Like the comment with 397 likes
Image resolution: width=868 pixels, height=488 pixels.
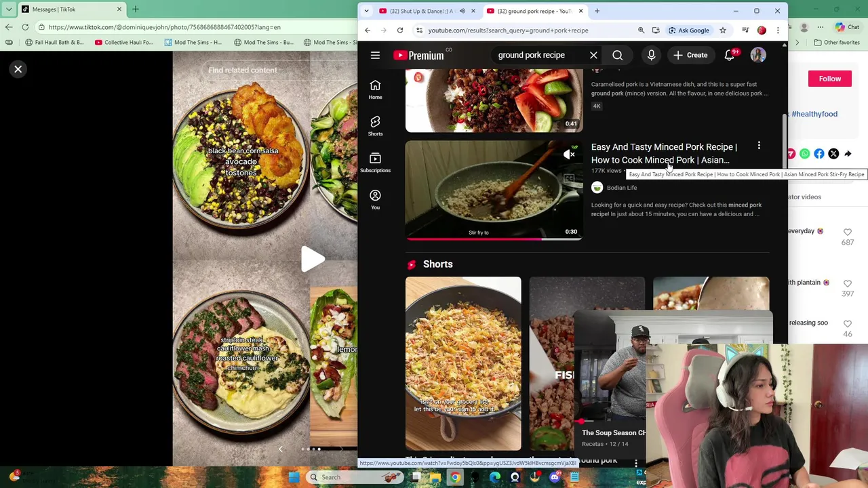click(848, 283)
